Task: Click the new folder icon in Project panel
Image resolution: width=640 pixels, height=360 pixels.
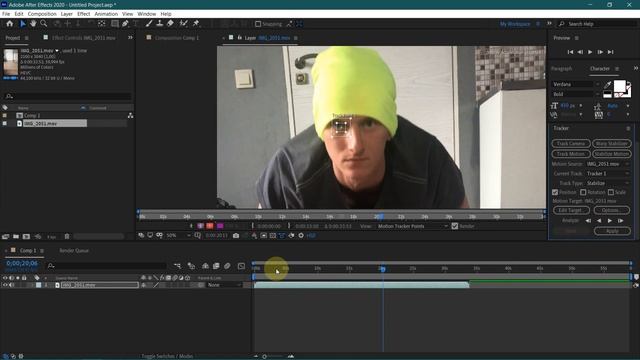Action: (x=16, y=236)
